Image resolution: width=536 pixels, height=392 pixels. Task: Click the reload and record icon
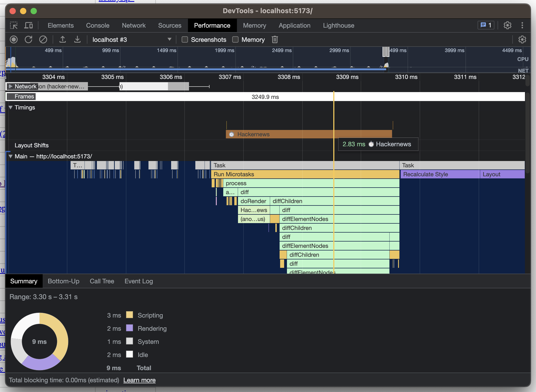28,40
